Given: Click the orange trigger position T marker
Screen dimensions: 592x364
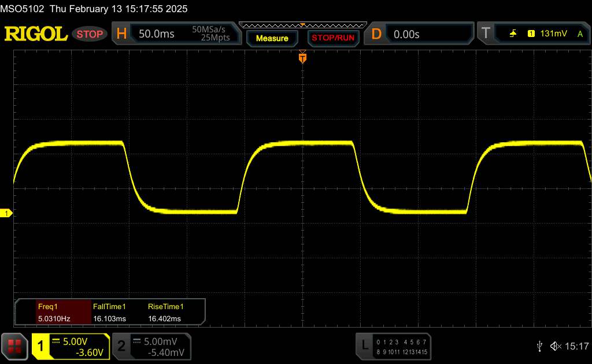Looking at the screenshot, I should point(302,58).
